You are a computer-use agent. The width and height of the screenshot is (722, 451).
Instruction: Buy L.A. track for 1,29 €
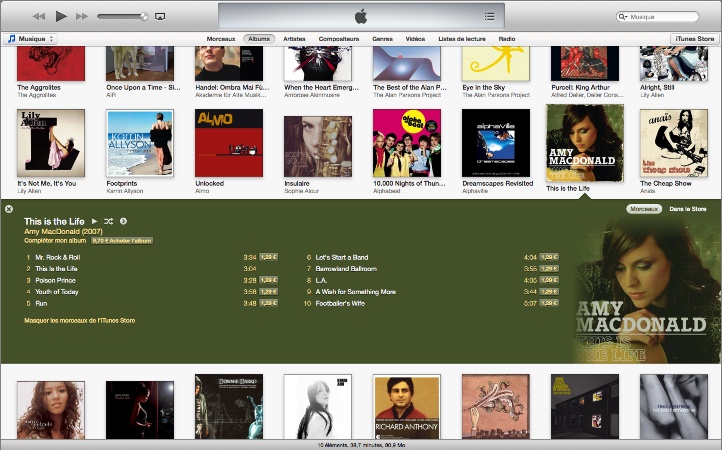549,280
